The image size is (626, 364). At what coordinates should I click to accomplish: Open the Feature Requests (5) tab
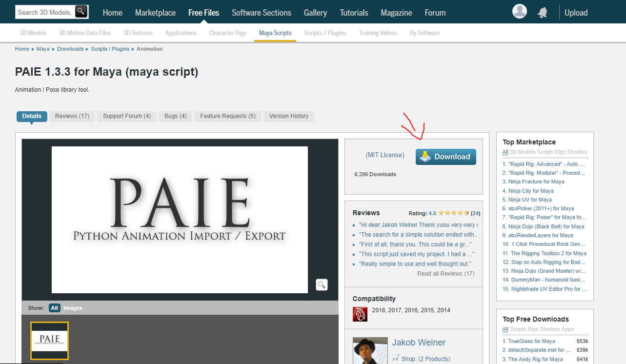click(228, 116)
